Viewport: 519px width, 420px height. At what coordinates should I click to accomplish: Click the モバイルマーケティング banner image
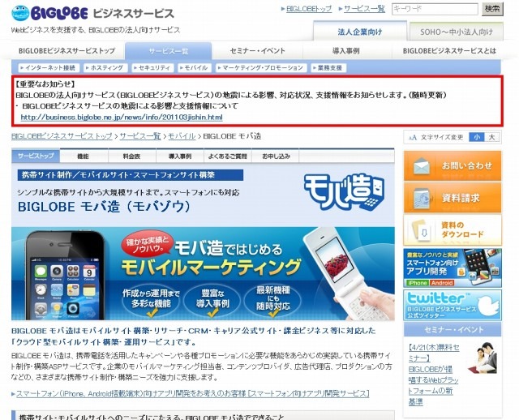point(203,273)
